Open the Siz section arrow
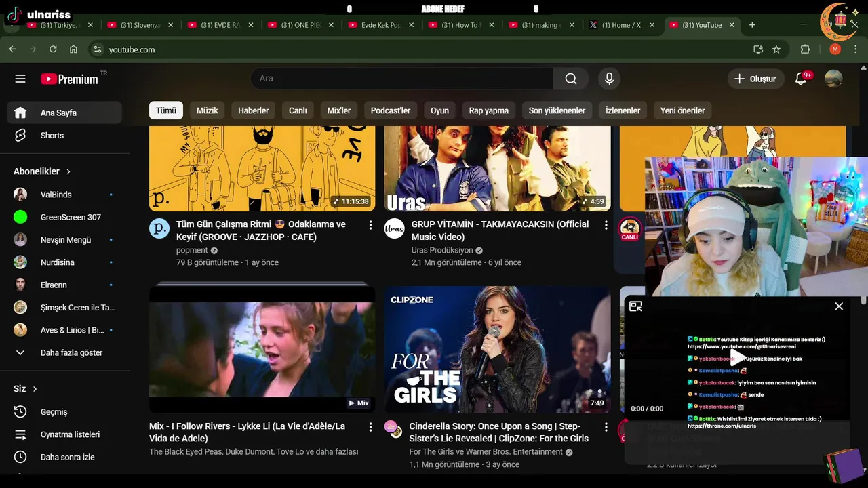The width and height of the screenshot is (868, 488). [35, 389]
